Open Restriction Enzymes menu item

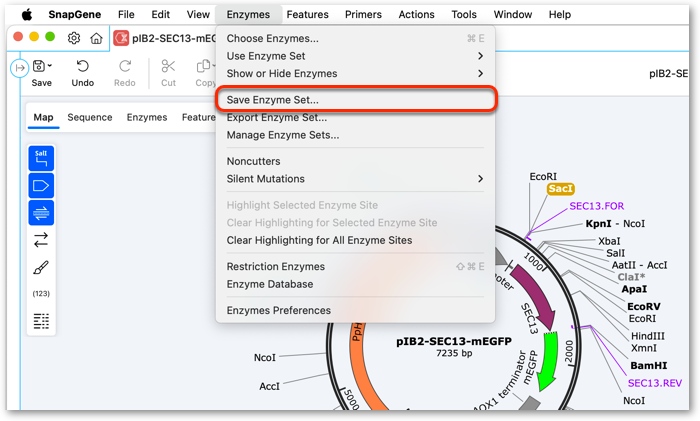click(x=355, y=267)
